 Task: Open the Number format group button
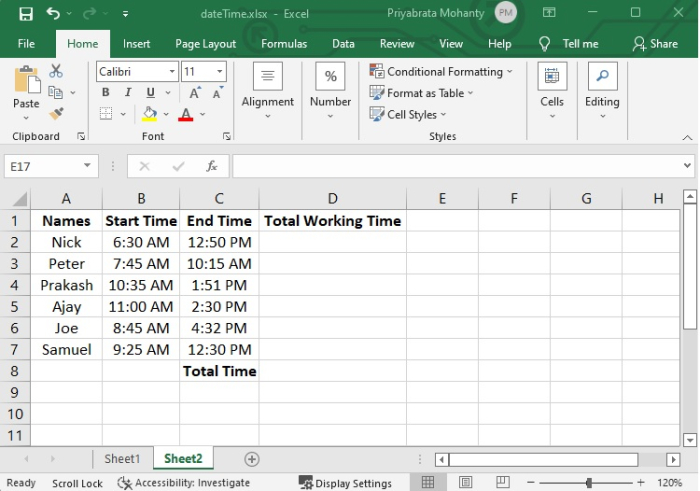(x=330, y=92)
